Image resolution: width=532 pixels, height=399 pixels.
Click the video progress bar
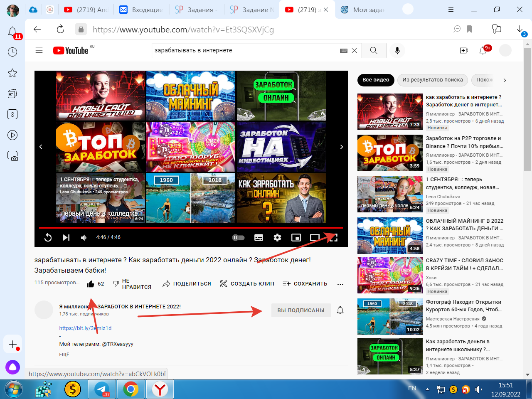pos(191,228)
